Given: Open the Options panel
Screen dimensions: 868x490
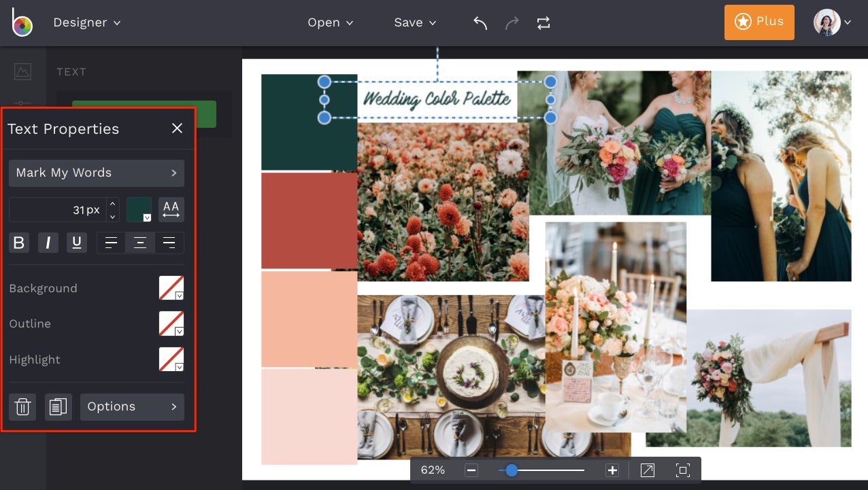Looking at the screenshot, I should 132,406.
